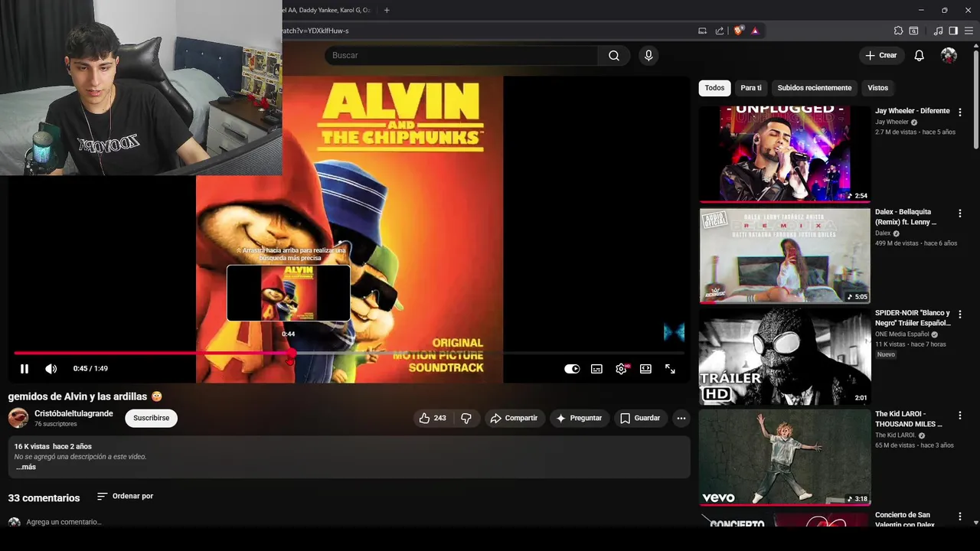Toggle the browser sidebar panel
This screenshot has height=551, width=980.
pyautogui.click(x=953, y=31)
